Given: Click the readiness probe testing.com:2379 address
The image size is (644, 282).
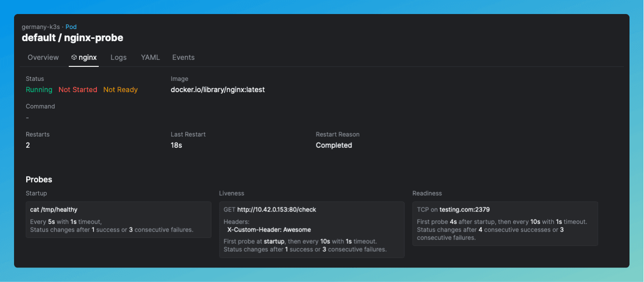Looking at the screenshot, I should 464,210.
